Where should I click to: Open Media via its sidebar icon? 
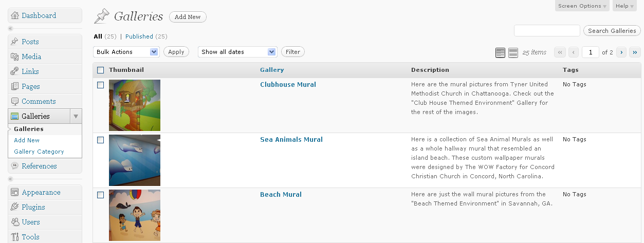coord(15,57)
